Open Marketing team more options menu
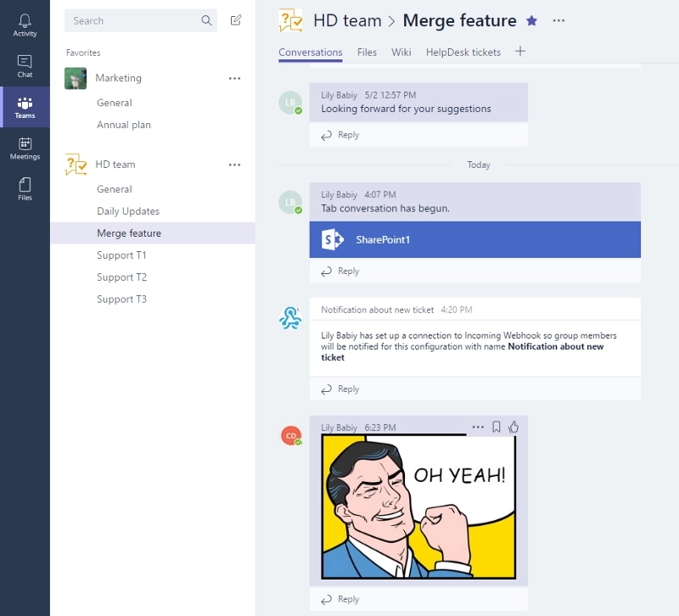This screenshot has width=679, height=616. [x=235, y=78]
